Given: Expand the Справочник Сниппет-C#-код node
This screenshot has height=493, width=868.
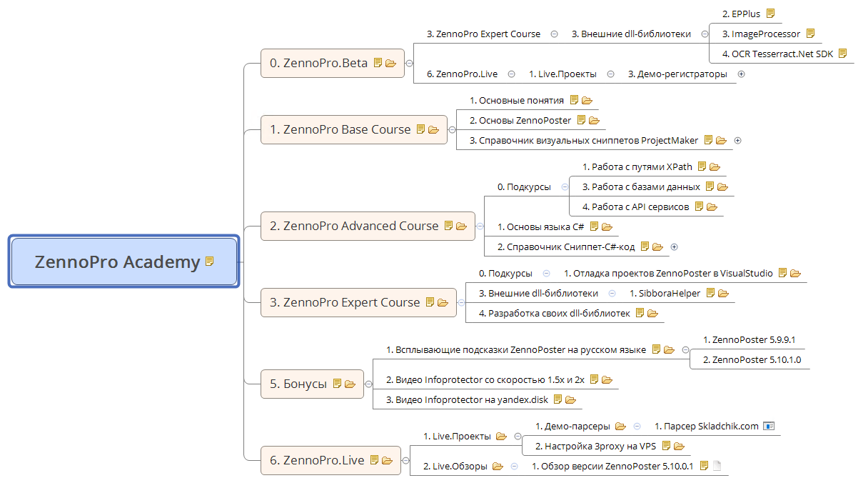Looking at the screenshot, I should click(674, 247).
